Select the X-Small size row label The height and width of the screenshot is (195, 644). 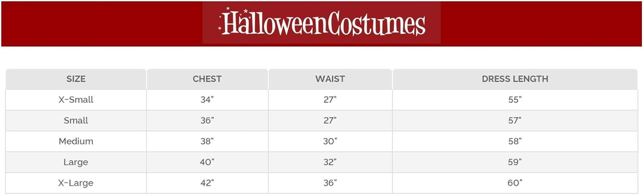click(76, 100)
